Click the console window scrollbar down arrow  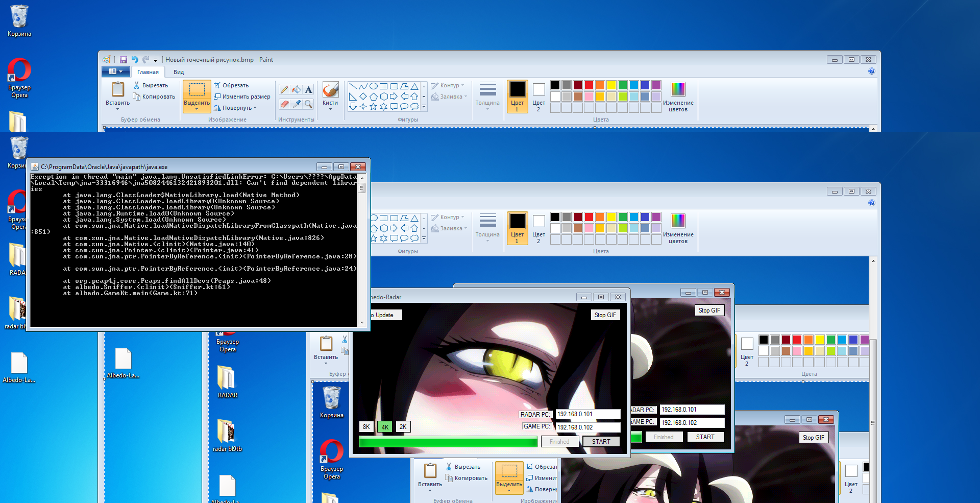[x=362, y=323]
